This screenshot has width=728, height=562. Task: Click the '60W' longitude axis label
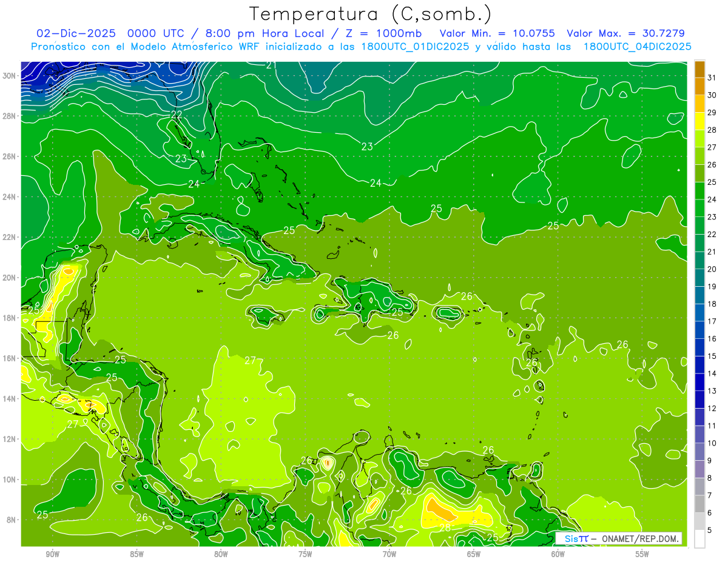(558, 554)
